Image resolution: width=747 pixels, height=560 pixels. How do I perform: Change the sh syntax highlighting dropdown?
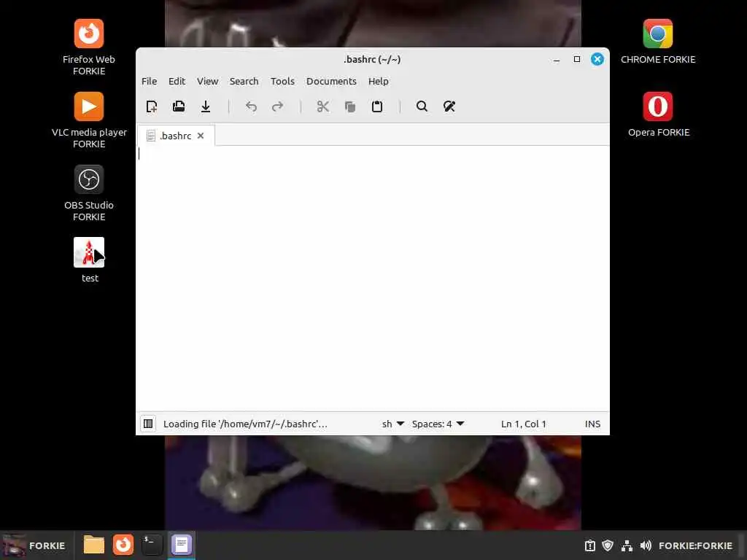pyautogui.click(x=393, y=424)
